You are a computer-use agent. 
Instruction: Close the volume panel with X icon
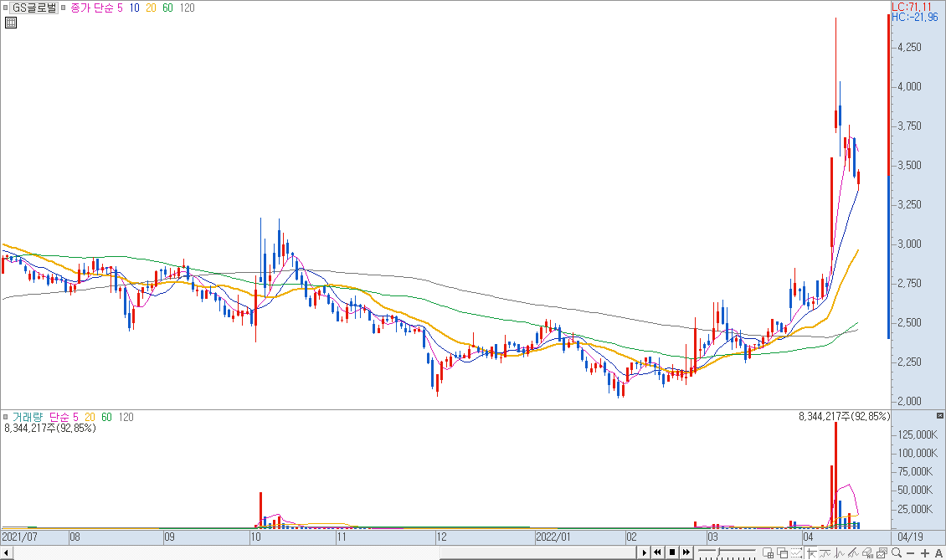[940, 416]
